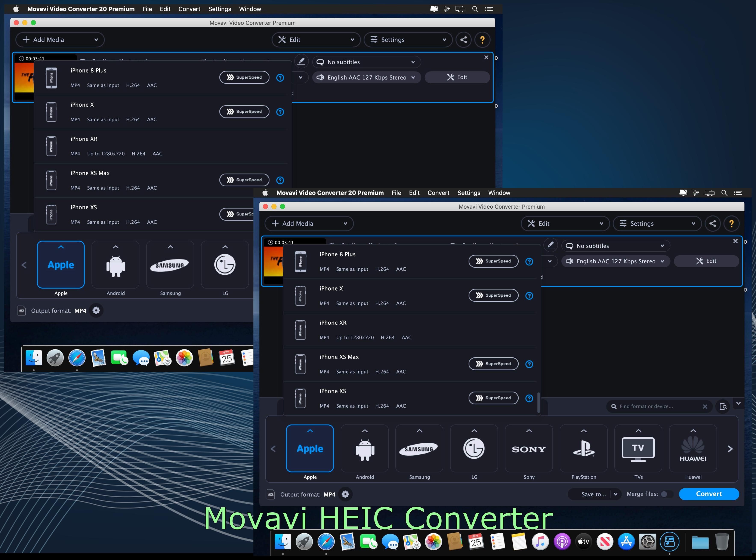The width and height of the screenshot is (756, 560).
Task: Click the help question mark in back window toolbar
Action: 482,40
